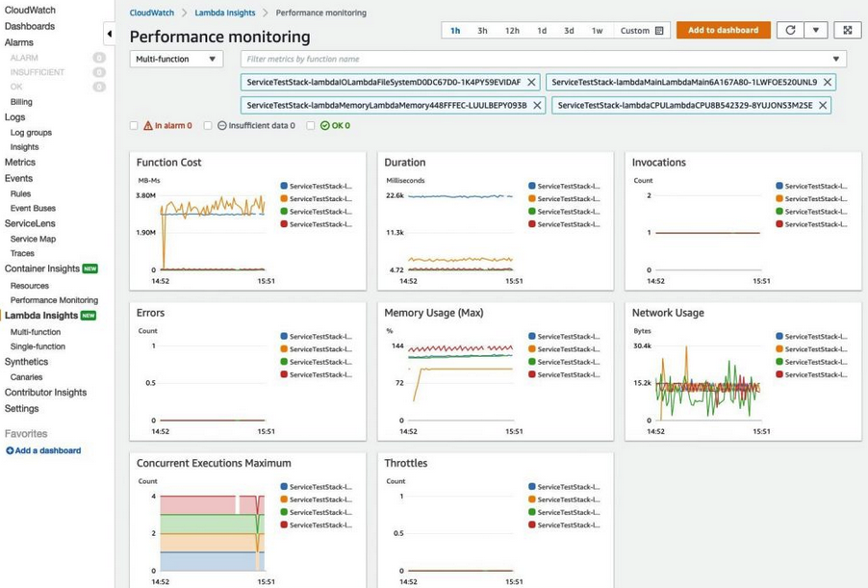Click the red In alarm warning icon
The image size is (868, 588).
148,126
